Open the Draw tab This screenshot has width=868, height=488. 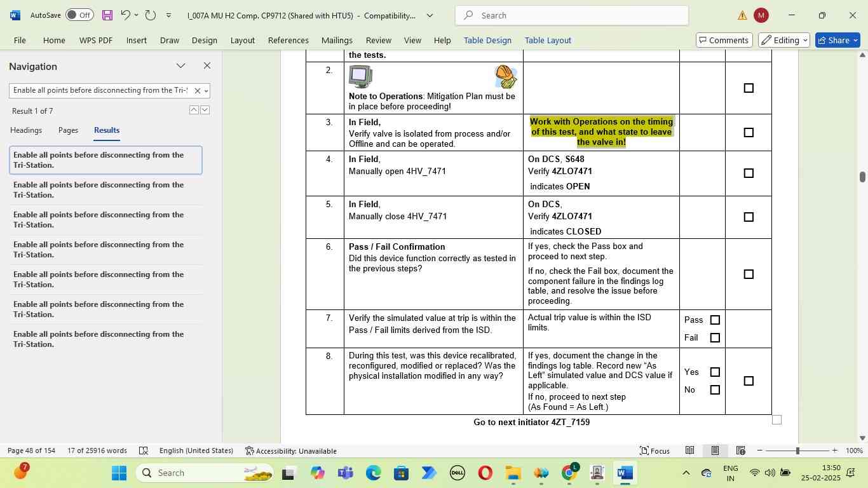[170, 40]
